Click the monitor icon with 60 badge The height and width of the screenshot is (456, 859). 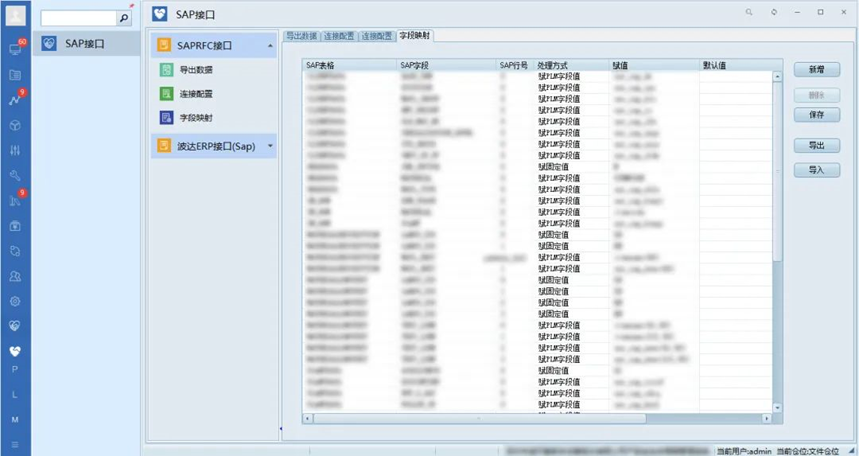(x=15, y=48)
